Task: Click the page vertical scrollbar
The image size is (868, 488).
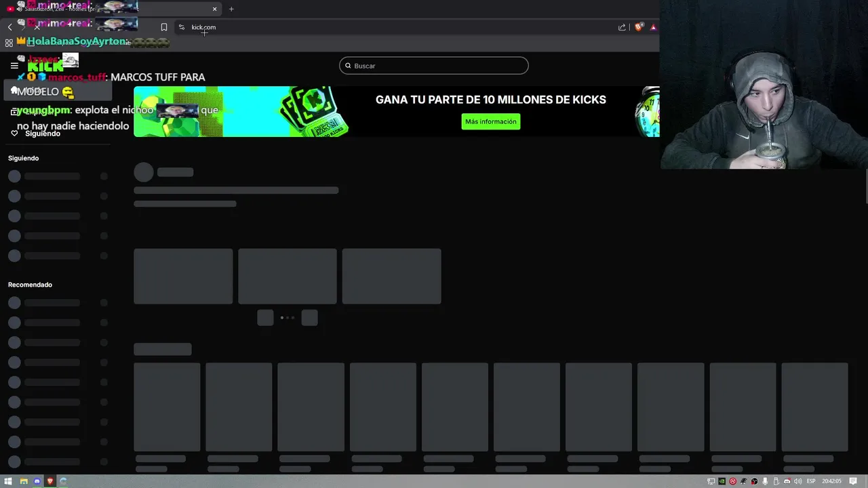Action: [866, 186]
